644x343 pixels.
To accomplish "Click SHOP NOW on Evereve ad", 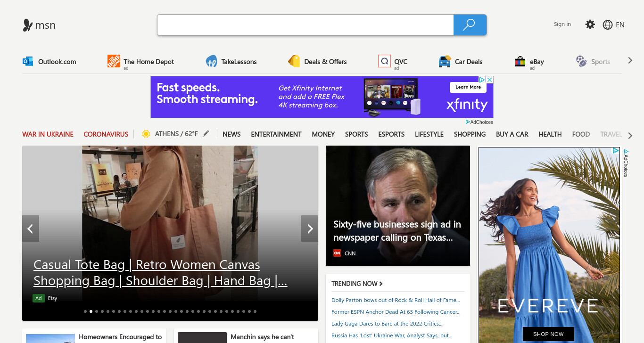I will tap(548, 334).
